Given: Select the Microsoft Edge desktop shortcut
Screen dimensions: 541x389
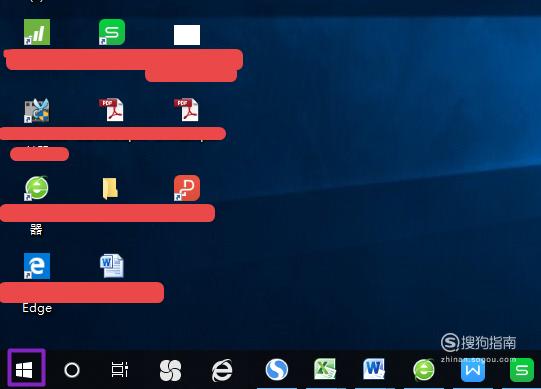Looking at the screenshot, I should click(37, 266).
